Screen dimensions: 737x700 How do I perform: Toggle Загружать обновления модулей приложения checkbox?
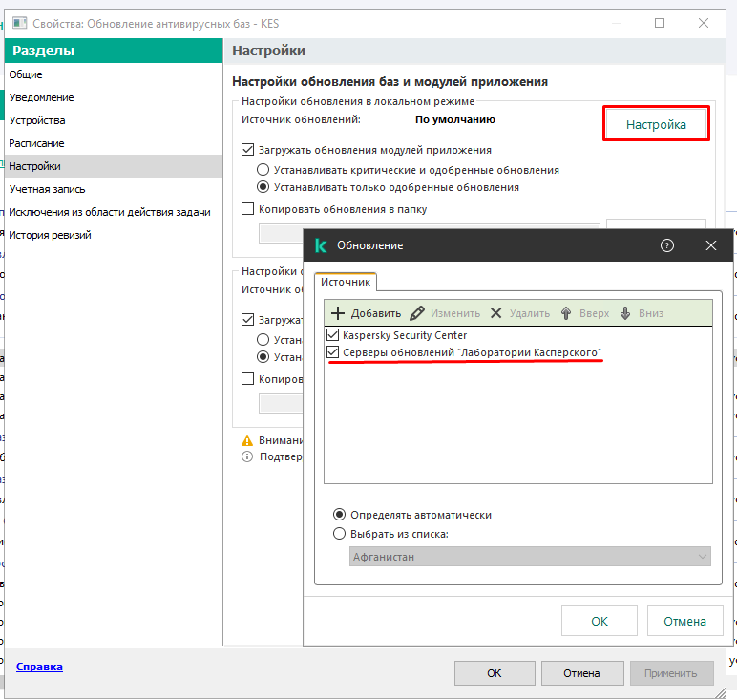click(x=247, y=150)
